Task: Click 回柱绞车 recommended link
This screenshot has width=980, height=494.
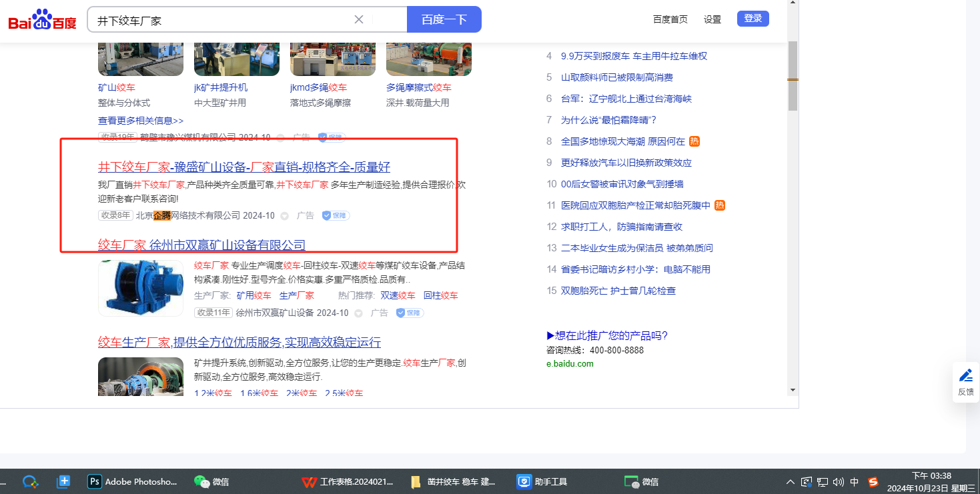Action: (441, 295)
